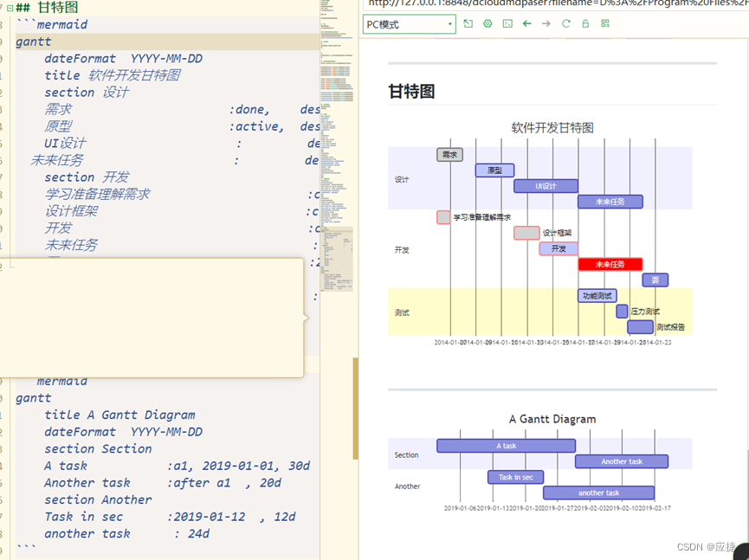Click the "A task" bar in second chart
This screenshot has height=560, width=749.
[506, 446]
